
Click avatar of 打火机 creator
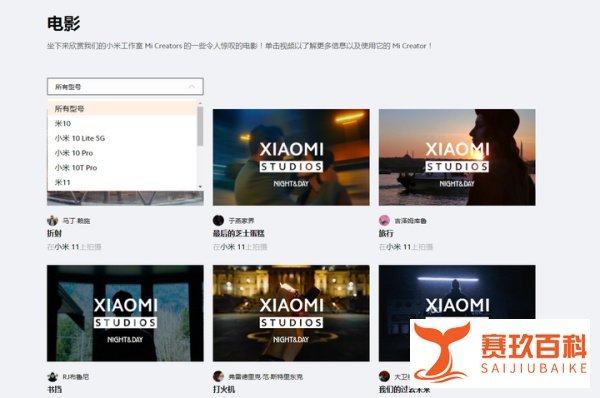tap(218, 377)
